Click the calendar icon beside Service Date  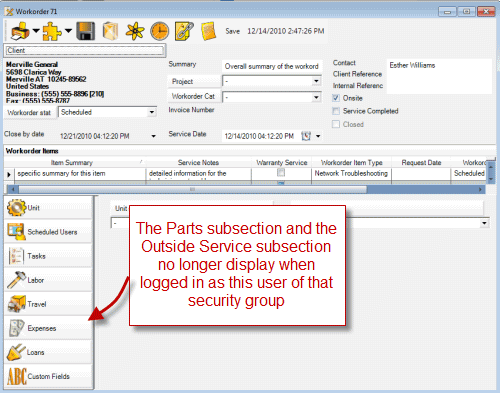306,136
